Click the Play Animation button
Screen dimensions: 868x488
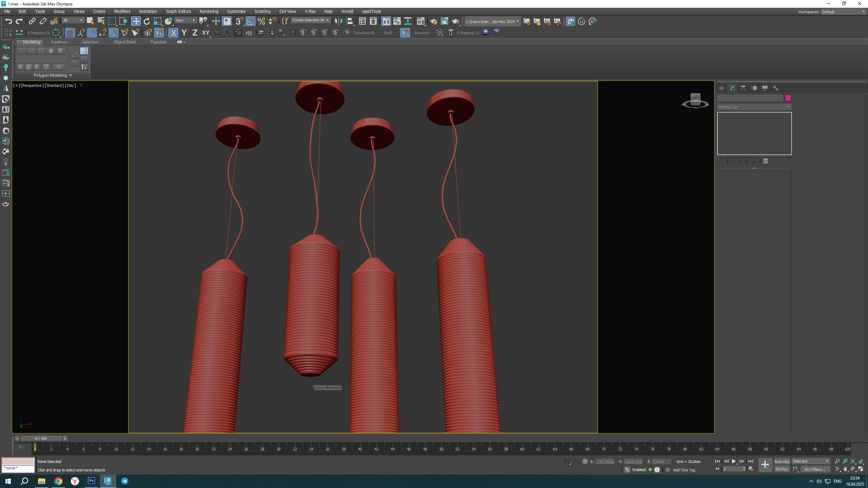pyautogui.click(x=734, y=461)
